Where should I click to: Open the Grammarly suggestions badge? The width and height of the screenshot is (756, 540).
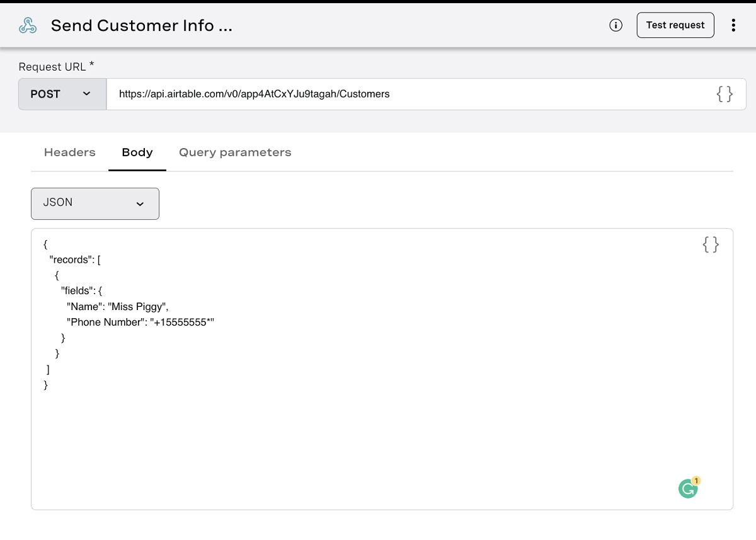689,488
